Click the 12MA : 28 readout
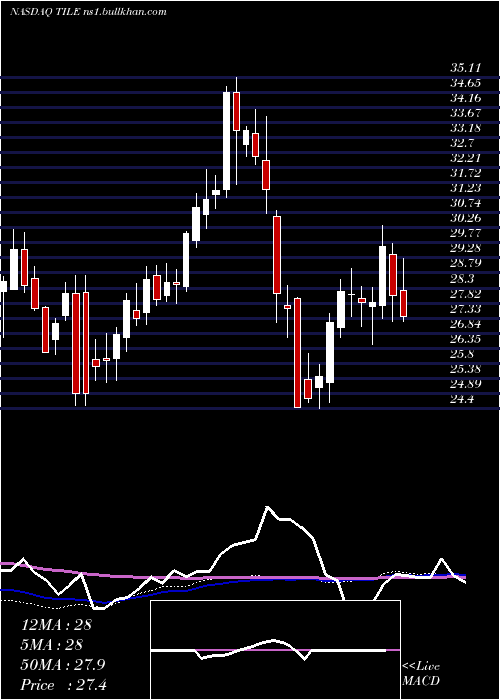 click(56, 625)
